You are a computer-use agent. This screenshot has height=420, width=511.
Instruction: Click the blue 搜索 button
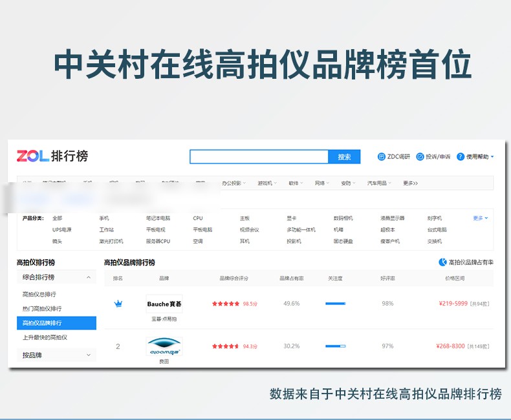344,156
